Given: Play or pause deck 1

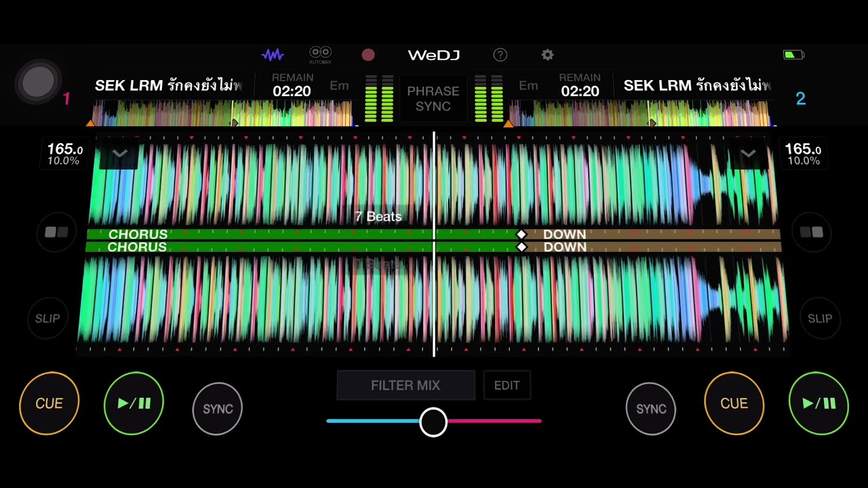Looking at the screenshot, I should 134,403.
